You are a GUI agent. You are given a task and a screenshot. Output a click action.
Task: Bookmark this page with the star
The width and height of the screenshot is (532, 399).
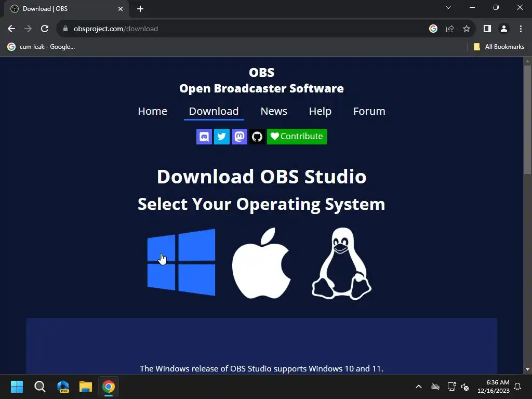(x=467, y=29)
